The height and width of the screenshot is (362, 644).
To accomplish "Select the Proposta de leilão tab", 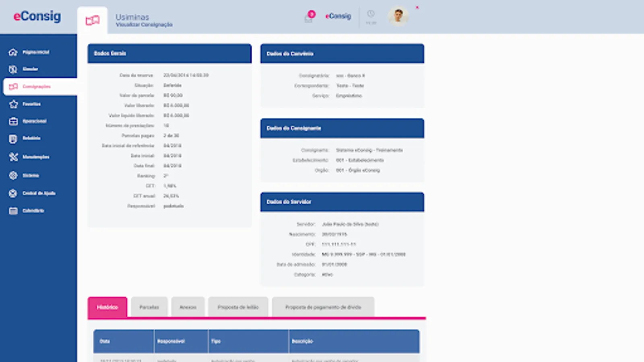I will tap(238, 307).
